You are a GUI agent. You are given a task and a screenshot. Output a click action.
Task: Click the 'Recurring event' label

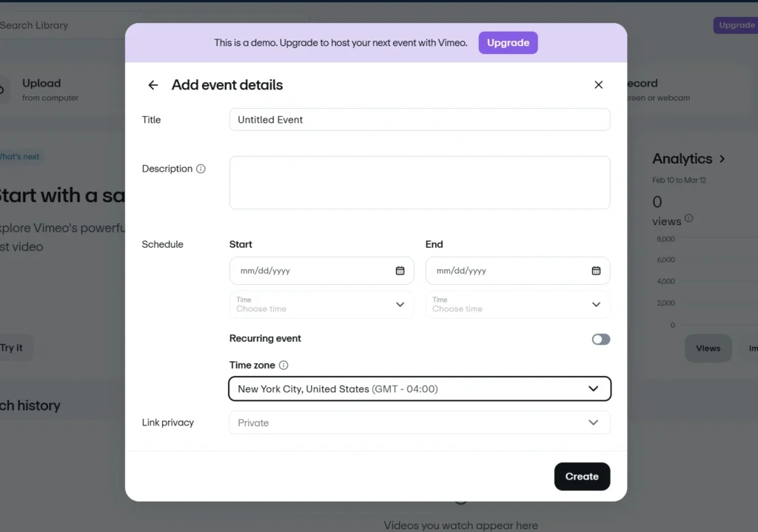click(265, 339)
